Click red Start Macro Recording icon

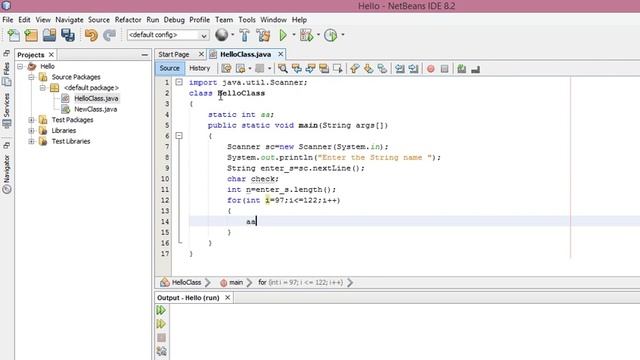point(431,69)
